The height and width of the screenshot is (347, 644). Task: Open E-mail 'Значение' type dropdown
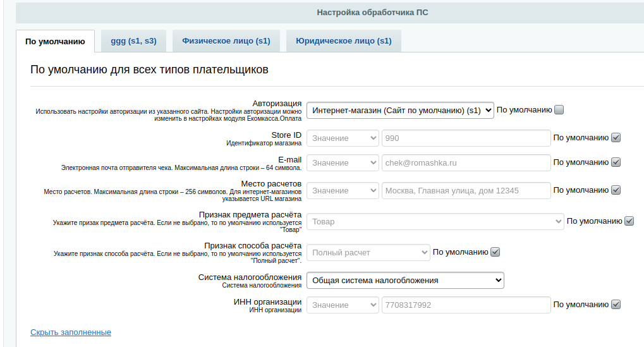point(343,163)
